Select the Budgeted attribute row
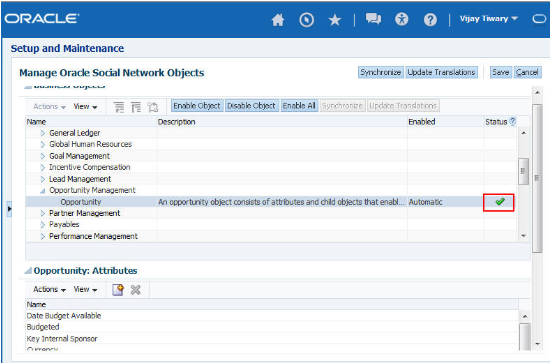Image resolution: width=551 pixels, height=364 pixels. (x=272, y=327)
